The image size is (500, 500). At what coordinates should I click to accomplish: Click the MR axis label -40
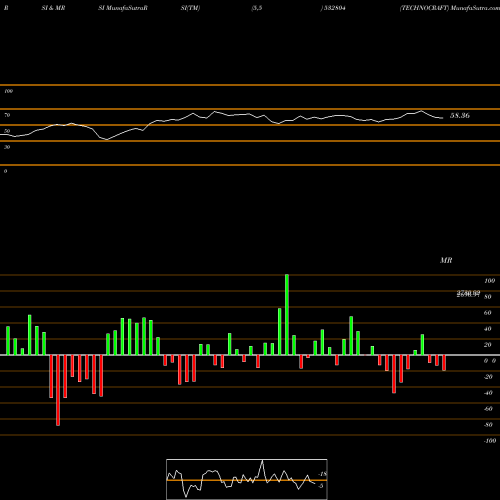pos(488,393)
